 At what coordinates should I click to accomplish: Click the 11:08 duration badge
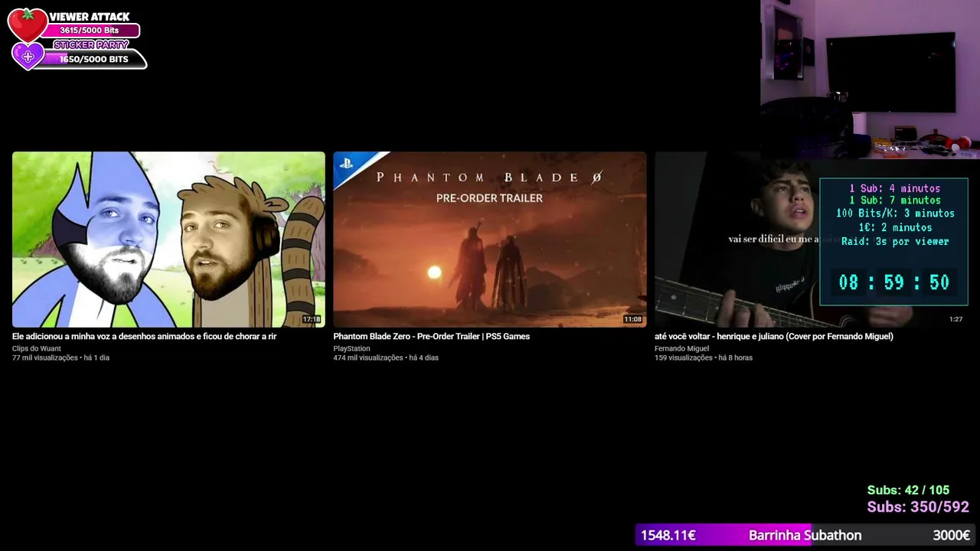click(632, 319)
